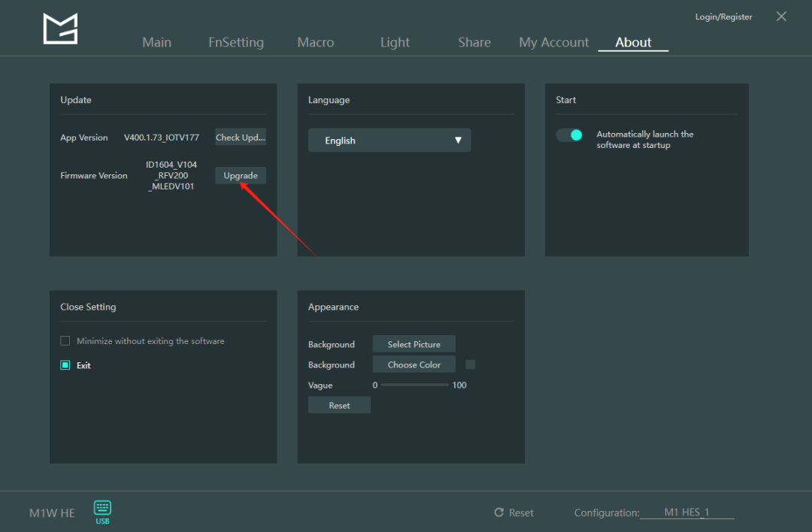The height and width of the screenshot is (532, 812).
Task: Toggle automatic launch at startup switch
Action: coord(569,135)
